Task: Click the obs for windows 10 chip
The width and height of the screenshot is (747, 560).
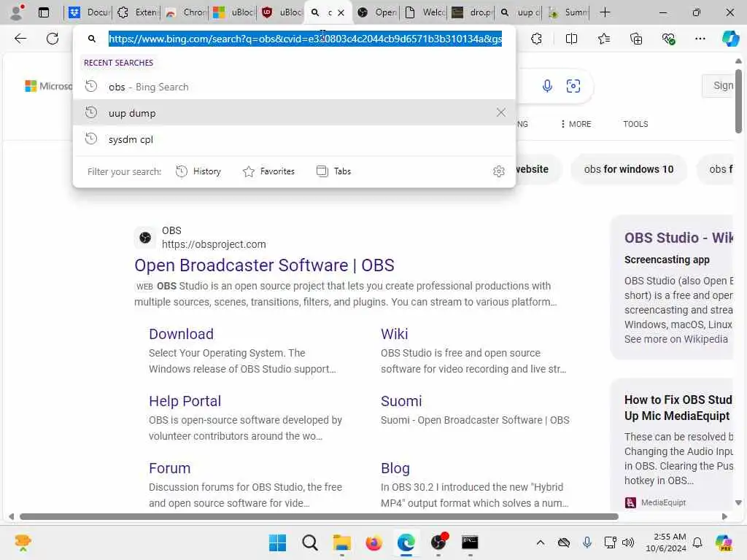Action: click(x=629, y=169)
